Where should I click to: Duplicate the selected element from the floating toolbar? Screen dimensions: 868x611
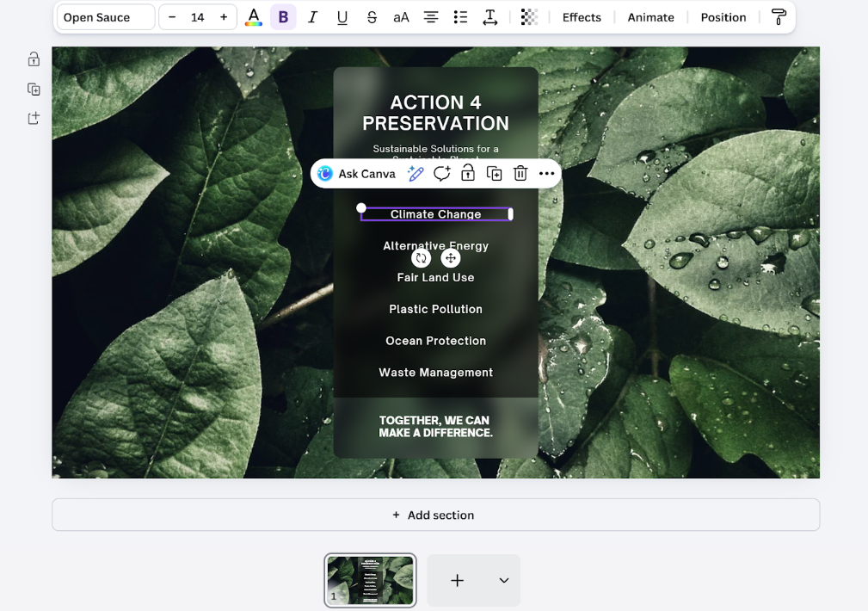[495, 174]
